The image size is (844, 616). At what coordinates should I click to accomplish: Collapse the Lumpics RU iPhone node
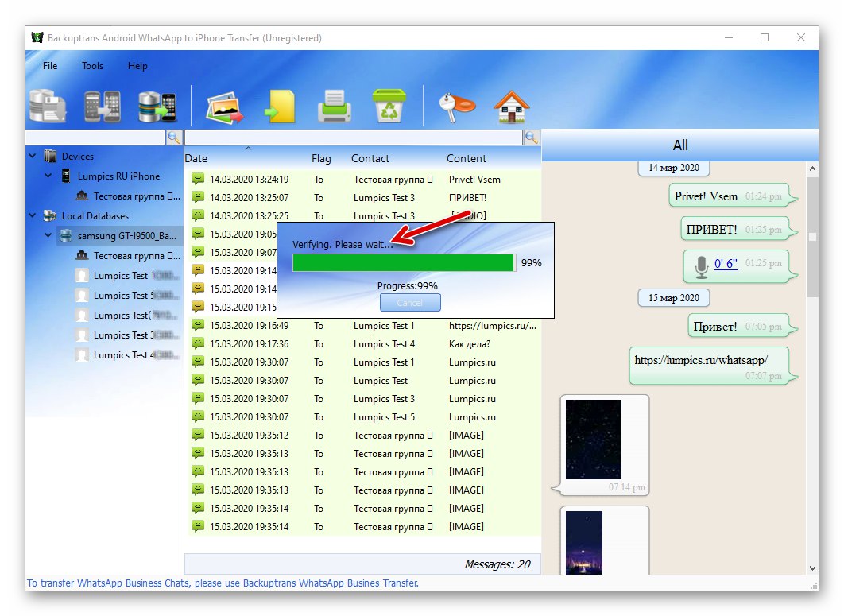[x=48, y=176]
